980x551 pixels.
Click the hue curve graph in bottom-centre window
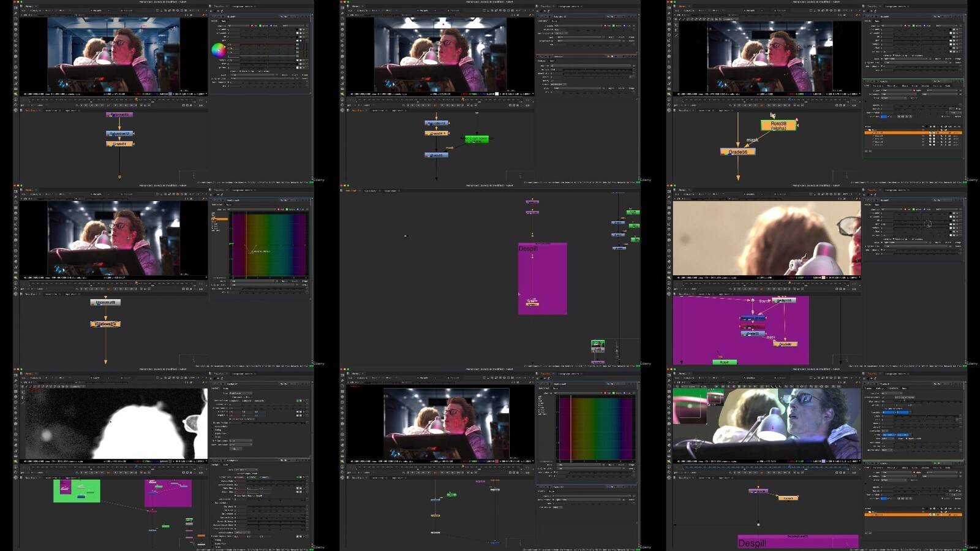(x=595, y=428)
